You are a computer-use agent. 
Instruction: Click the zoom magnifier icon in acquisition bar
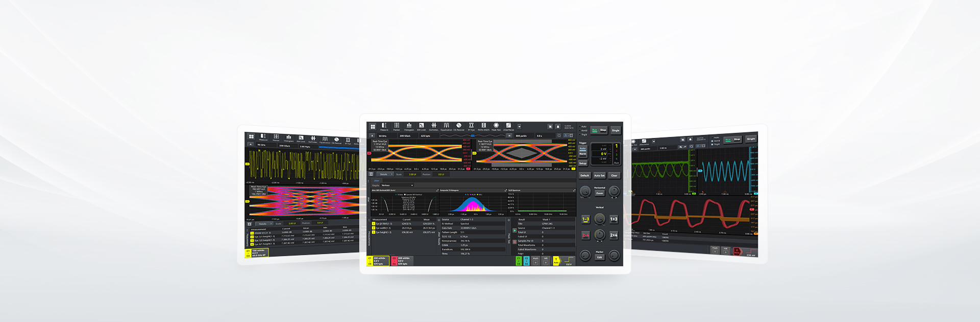[559, 135]
